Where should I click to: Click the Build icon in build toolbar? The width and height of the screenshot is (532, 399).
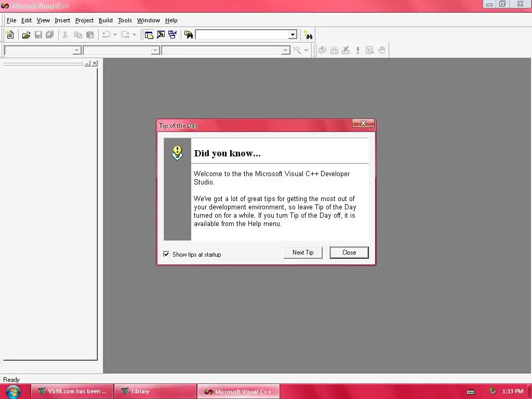coord(334,50)
